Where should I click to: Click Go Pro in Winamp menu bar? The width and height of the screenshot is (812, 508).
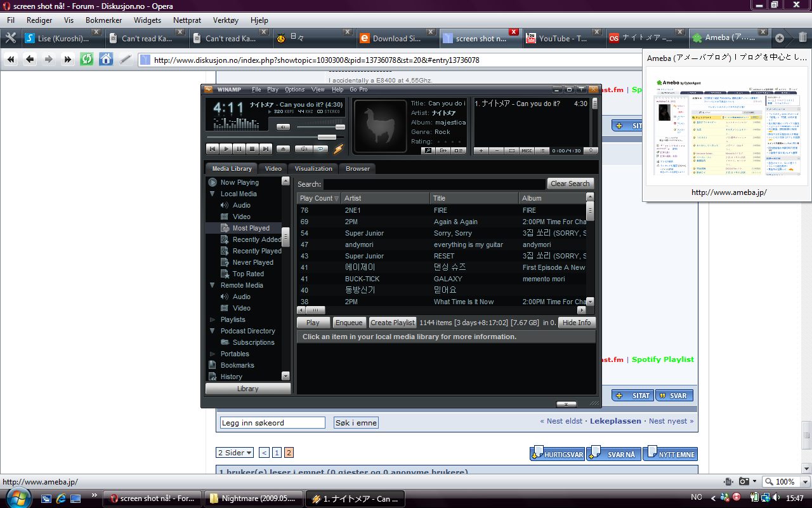358,90
